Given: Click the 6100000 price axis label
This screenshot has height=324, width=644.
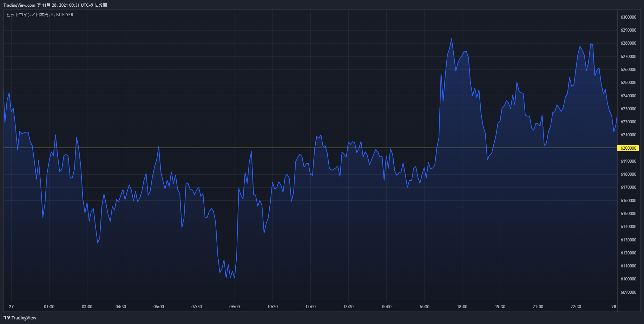Looking at the screenshot, I should click(x=629, y=279).
